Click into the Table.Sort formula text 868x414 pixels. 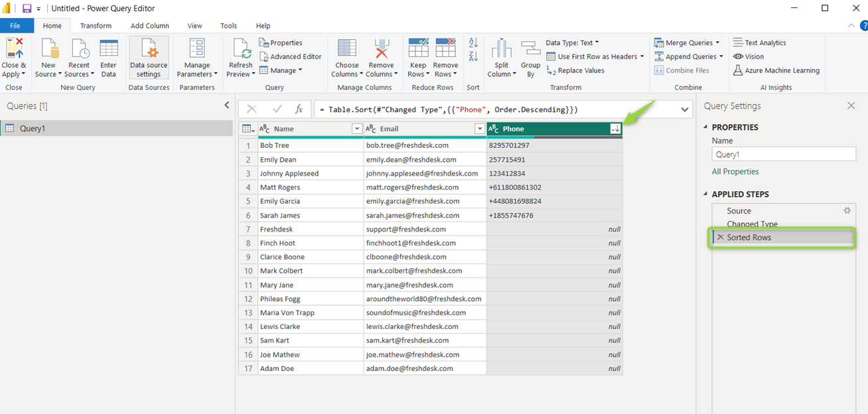click(x=448, y=109)
